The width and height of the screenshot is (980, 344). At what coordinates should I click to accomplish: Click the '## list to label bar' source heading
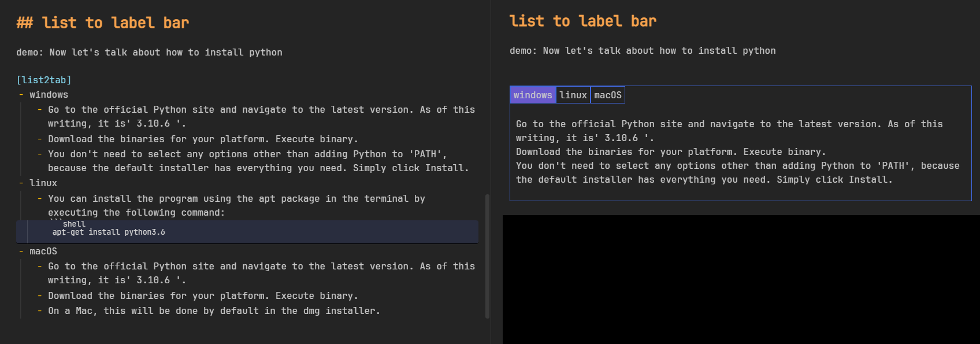pyautogui.click(x=103, y=23)
